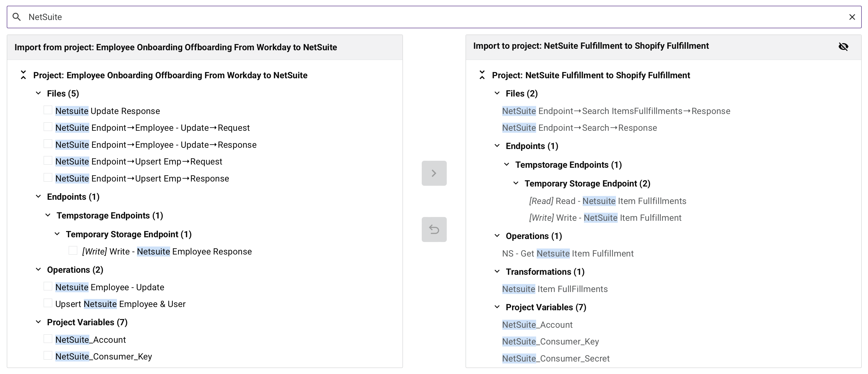Collapse all in Employee Onboarding project tree
This screenshot has width=868, height=374.
(23, 75)
